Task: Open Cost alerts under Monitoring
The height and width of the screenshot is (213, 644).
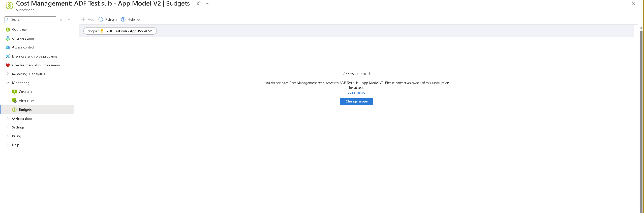Action: pos(27,92)
